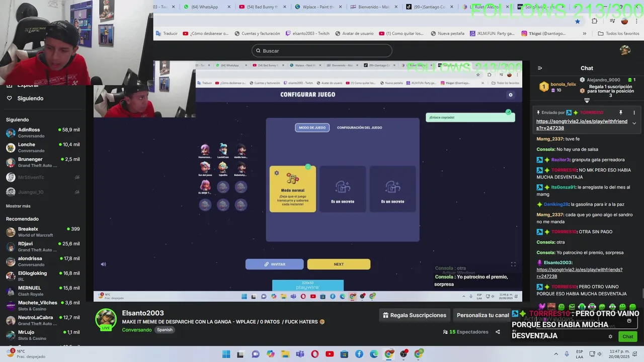This screenshot has height=362, width=644.
Task: Open the JKLM.FUN bookmark
Action: [x=492, y=34]
